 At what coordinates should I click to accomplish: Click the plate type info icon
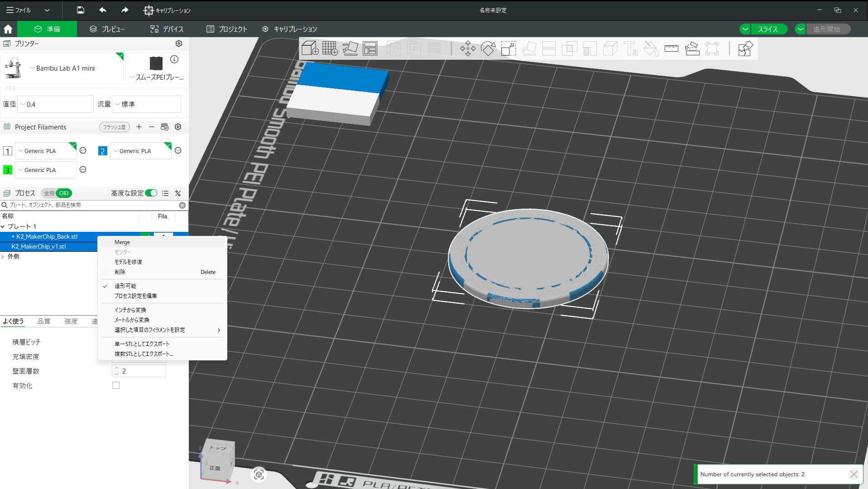[x=174, y=59]
